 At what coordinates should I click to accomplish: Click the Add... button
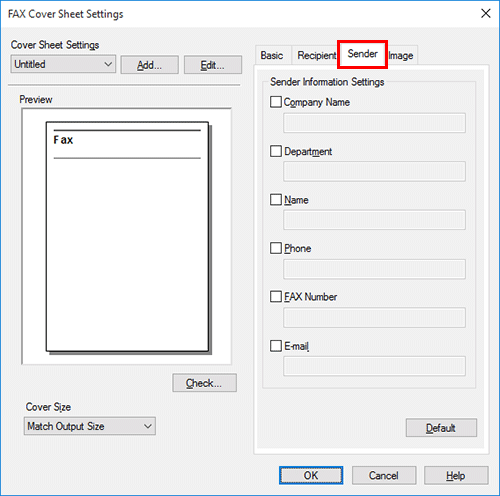click(x=150, y=65)
